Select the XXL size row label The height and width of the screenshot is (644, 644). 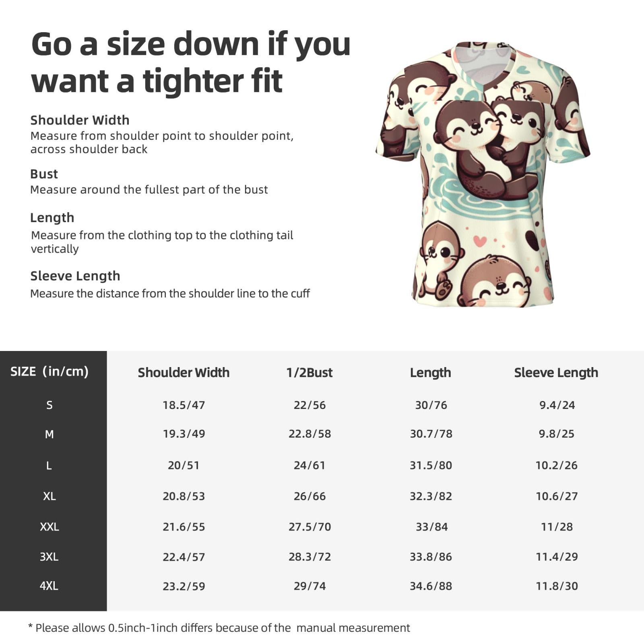tap(49, 527)
